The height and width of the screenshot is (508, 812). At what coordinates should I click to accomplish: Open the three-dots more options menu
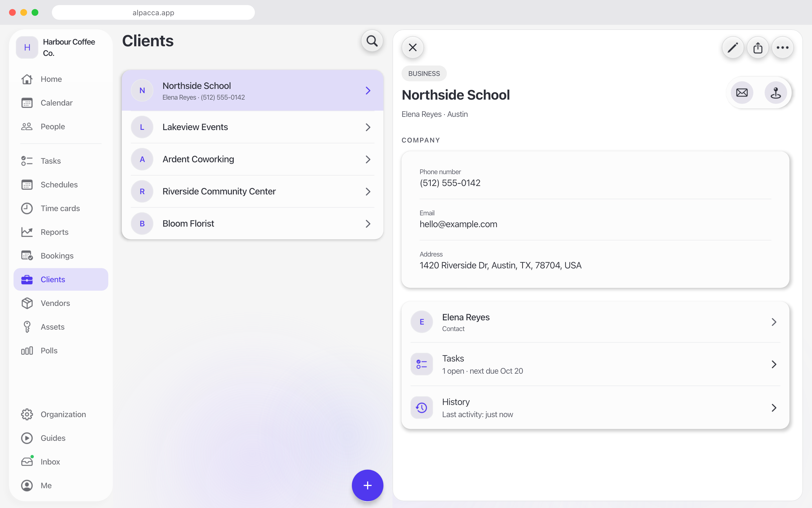[x=782, y=47]
